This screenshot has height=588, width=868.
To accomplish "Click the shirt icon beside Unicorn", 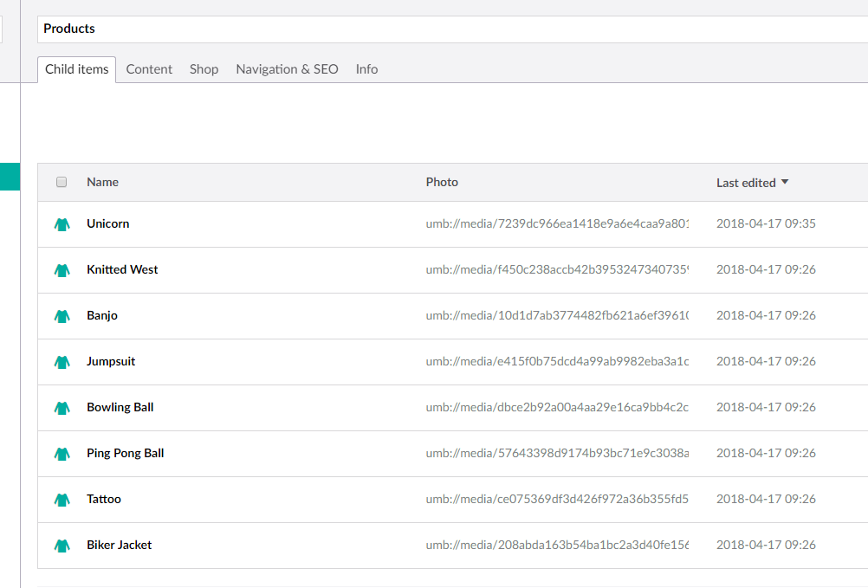I will [x=62, y=223].
